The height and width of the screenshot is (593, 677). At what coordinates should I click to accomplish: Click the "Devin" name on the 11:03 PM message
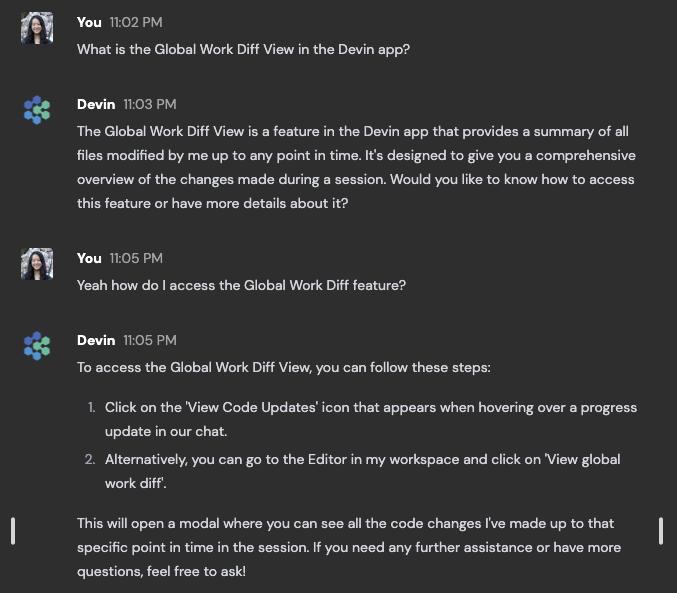pyautogui.click(x=96, y=105)
